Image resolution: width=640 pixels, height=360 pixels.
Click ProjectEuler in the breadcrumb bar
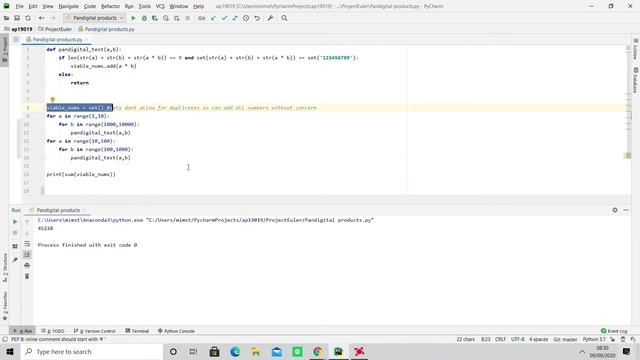[55, 29]
